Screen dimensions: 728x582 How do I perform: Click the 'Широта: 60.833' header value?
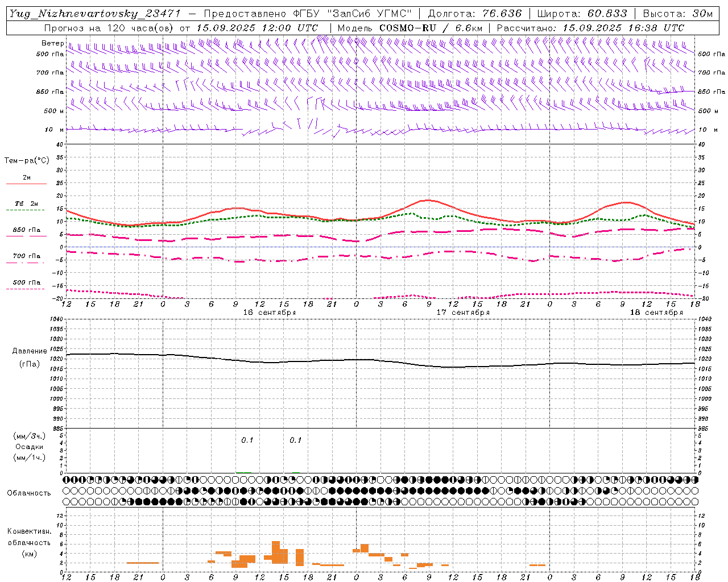tap(582, 14)
